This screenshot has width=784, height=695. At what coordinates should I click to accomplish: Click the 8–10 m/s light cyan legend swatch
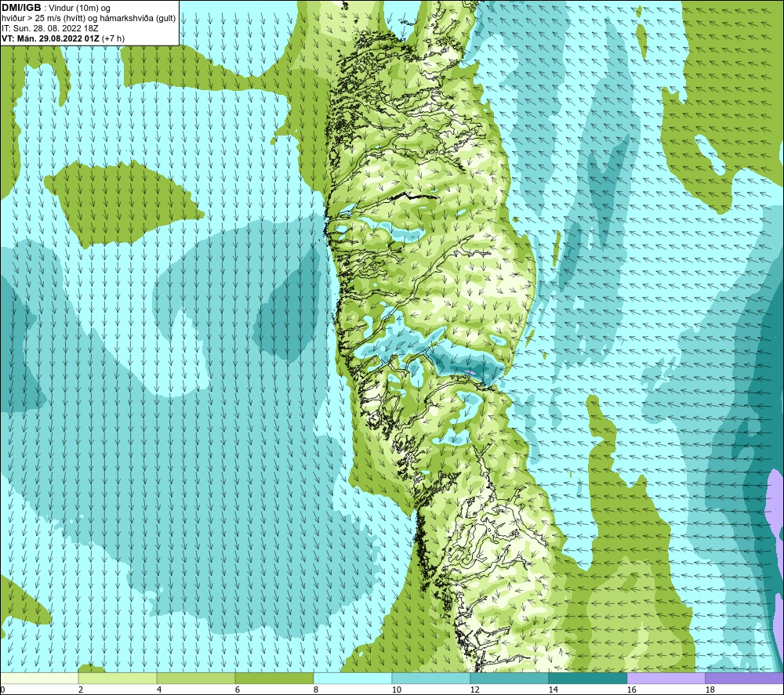coord(353,678)
